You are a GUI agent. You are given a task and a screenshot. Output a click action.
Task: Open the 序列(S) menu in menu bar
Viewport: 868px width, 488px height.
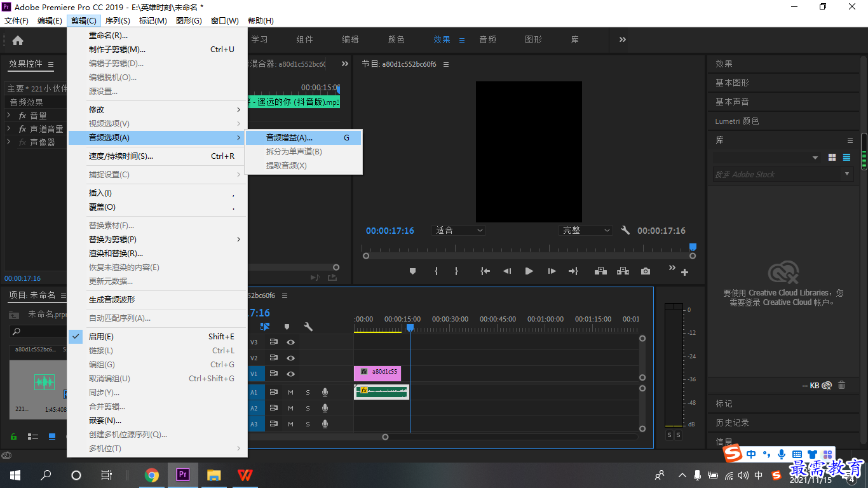click(x=118, y=21)
